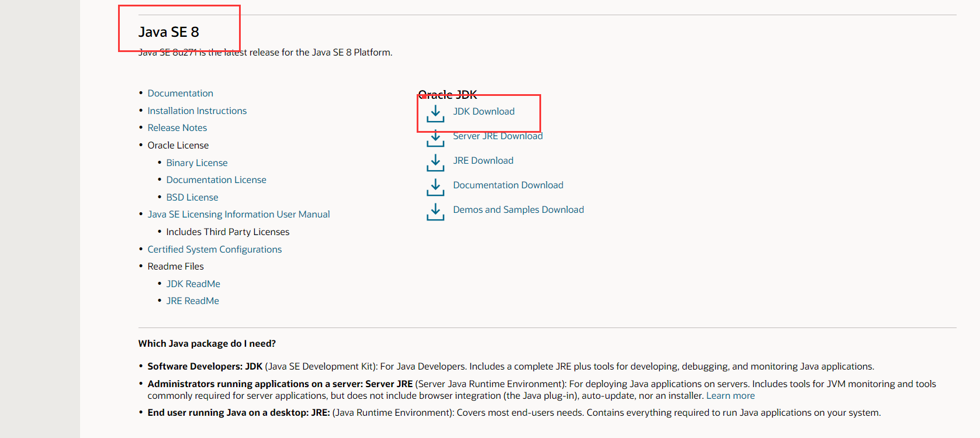Click Software Developers: JDK bold text

205,366
